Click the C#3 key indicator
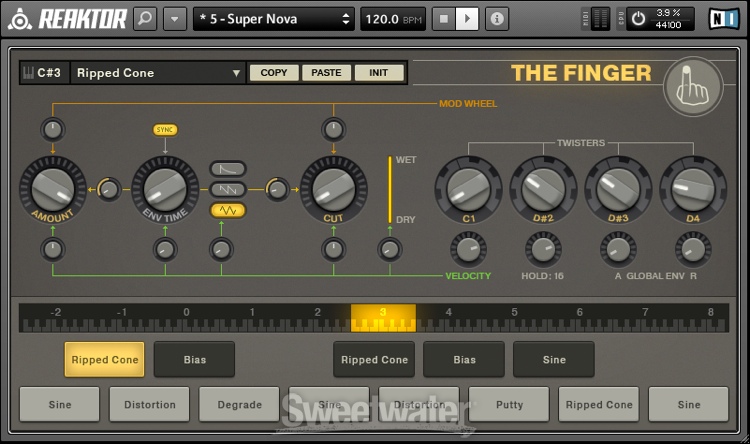 43,73
